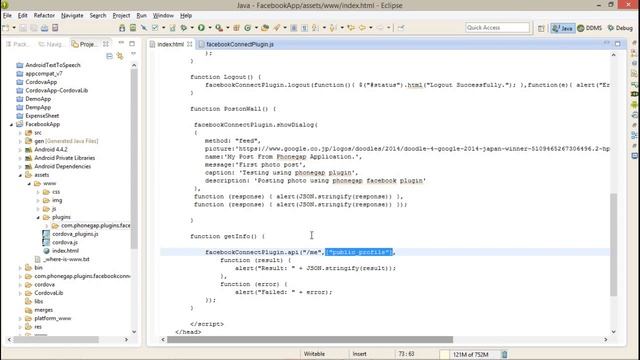
Task: Open the Android Virtual Device Manager icon
Action: point(133,28)
